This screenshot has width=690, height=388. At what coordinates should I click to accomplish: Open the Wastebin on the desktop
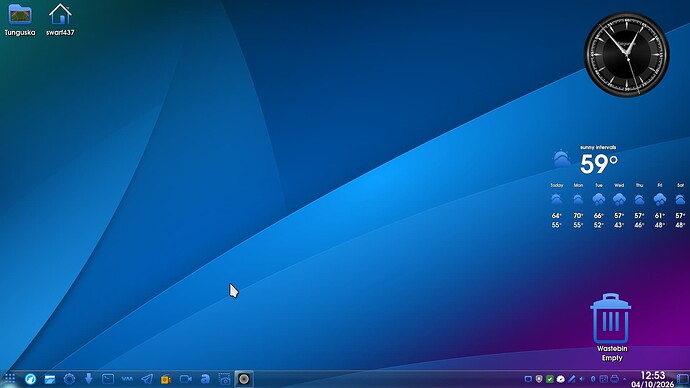point(612,327)
